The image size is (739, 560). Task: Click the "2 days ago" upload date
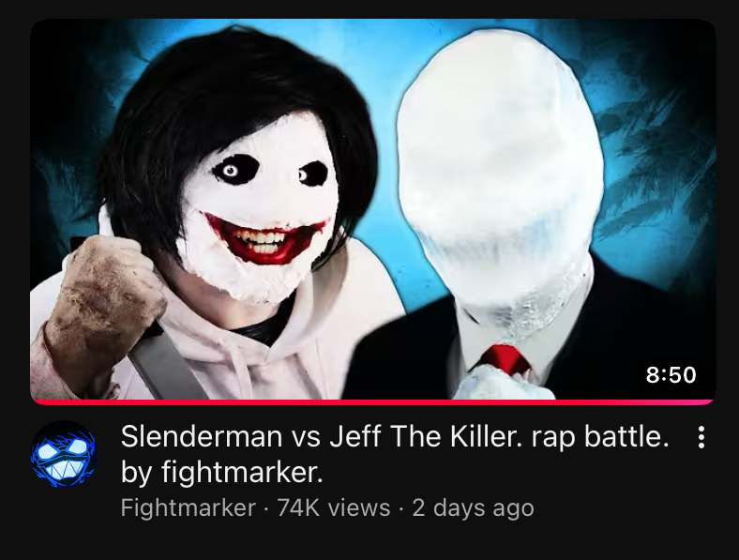coord(473,507)
